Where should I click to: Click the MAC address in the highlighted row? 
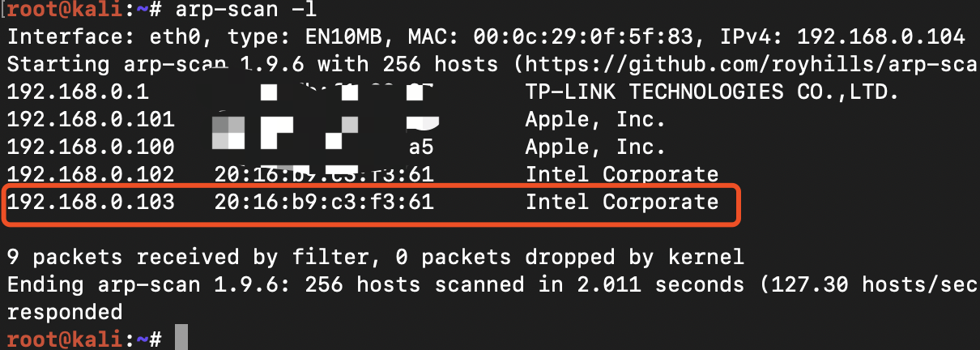click(324, 203)
